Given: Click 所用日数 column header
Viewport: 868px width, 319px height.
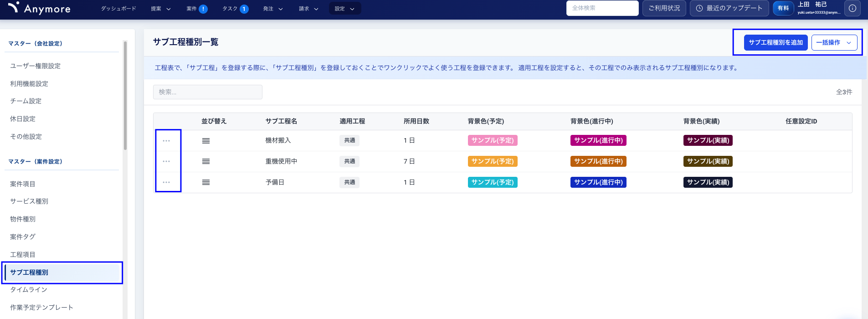Looking at the screenshot, I should click(416, 121).
